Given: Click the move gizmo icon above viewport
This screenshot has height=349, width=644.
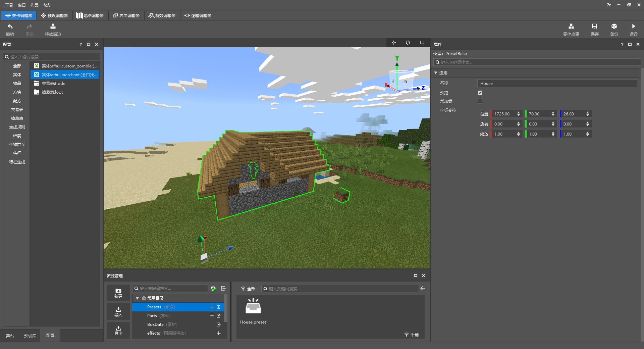Looking at the screenshot, I should 394,43.
